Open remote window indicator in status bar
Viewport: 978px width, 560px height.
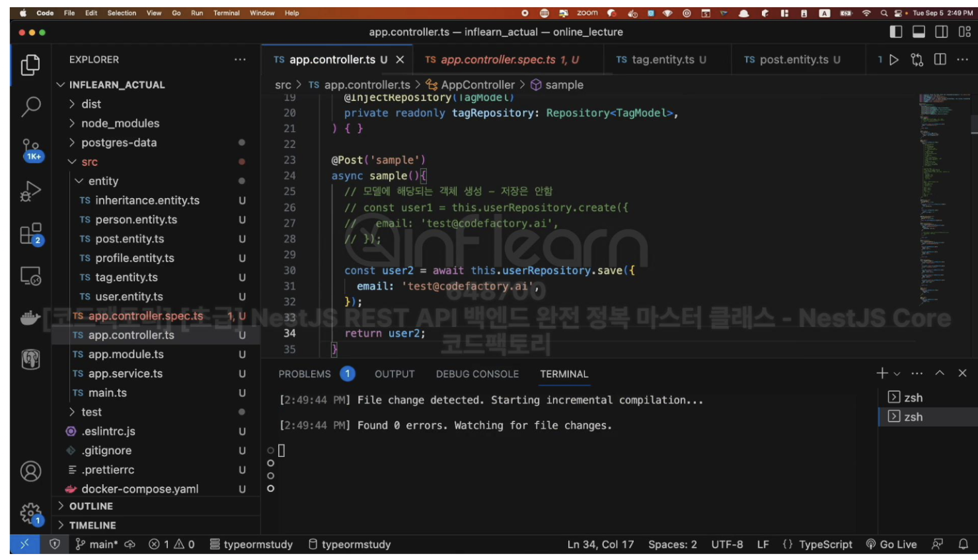24,544
